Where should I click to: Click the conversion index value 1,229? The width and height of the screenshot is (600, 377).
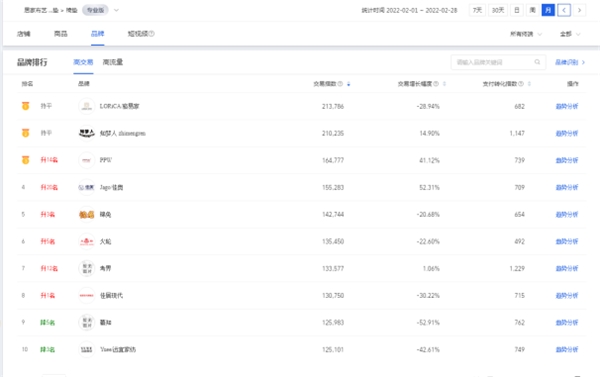coord(517,268)
